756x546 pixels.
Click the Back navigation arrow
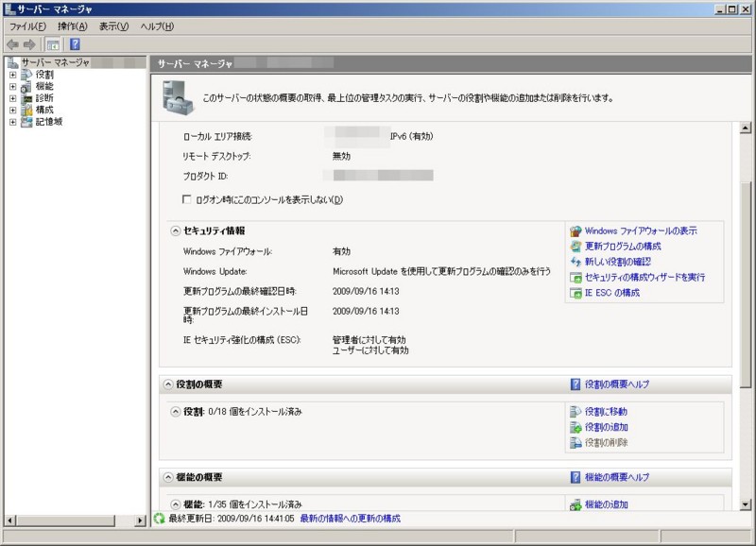[14, 44]
